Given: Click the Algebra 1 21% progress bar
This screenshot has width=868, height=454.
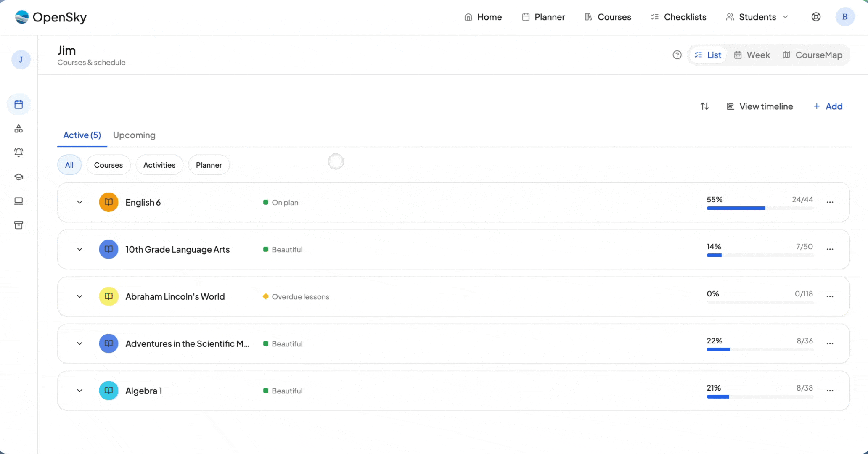Looking at the screenshot, I should coord(760,396).
